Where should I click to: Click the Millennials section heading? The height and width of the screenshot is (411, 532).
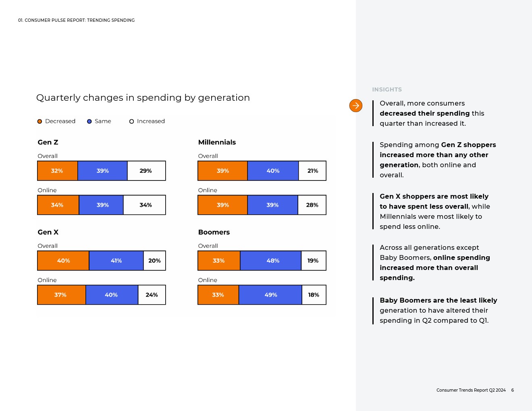217,142
